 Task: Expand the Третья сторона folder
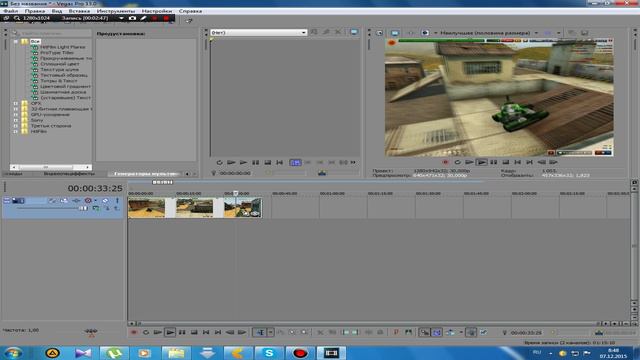coord(16,126)
